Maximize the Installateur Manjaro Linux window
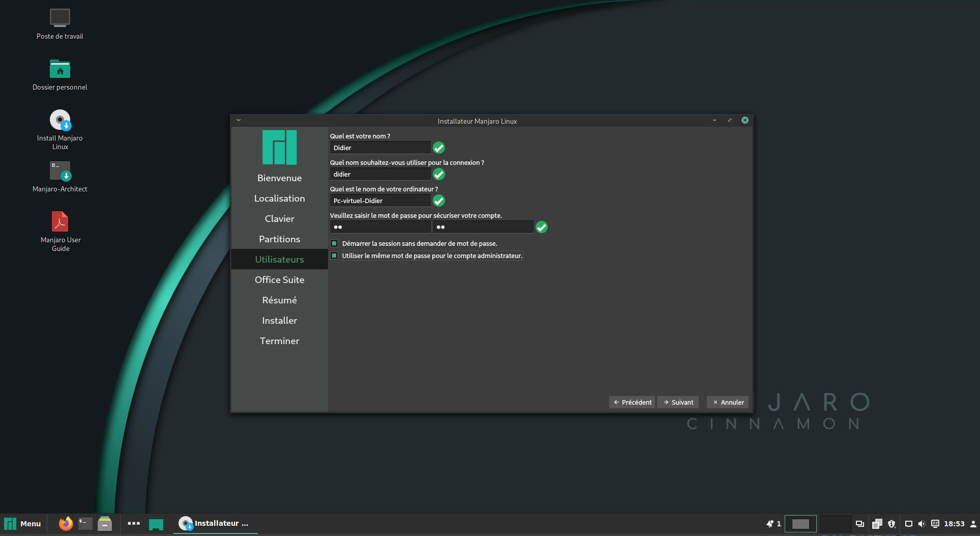 click(730, 121)
